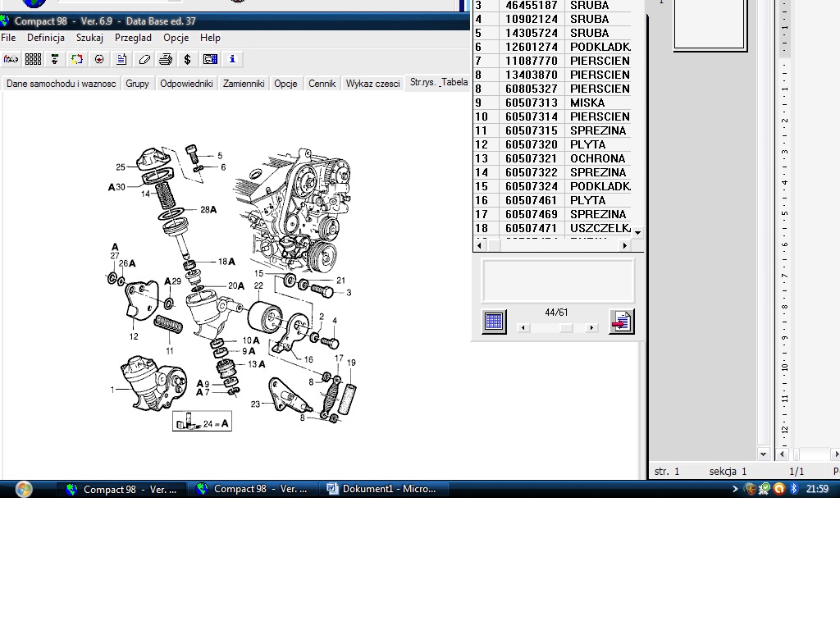Click the car icon in the toolbar
Viewport: 840px width, 630px height.
click(11, 59)
